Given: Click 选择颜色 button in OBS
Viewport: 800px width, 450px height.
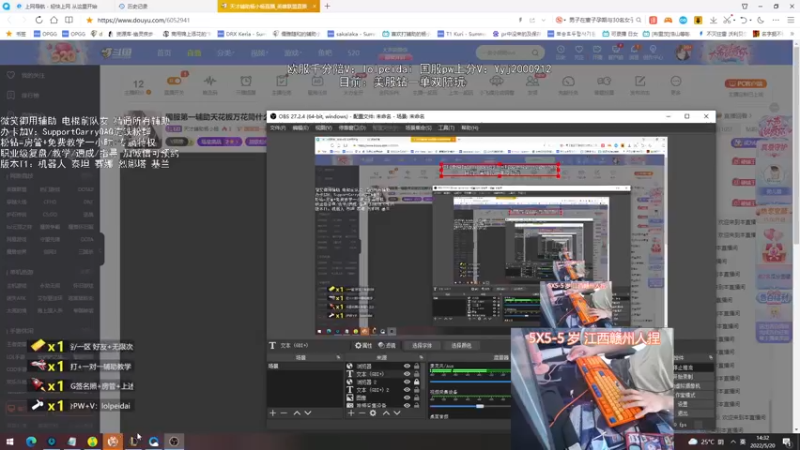Looking at the screenshot, I should click(x=461, y=345).
